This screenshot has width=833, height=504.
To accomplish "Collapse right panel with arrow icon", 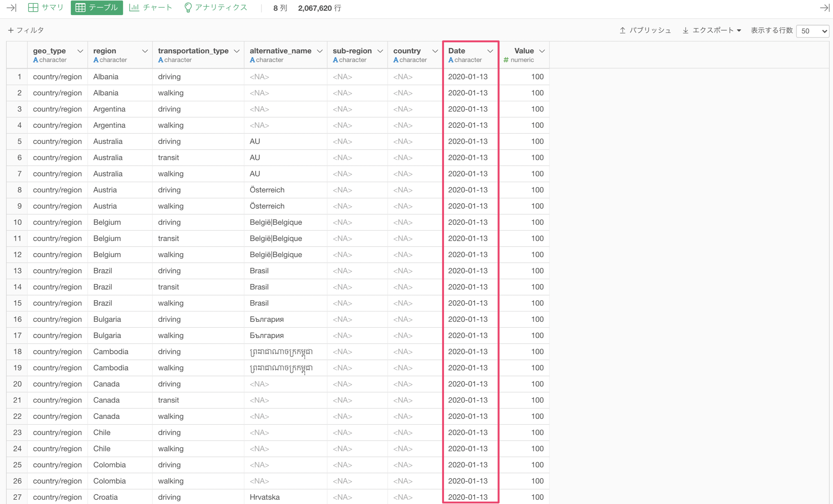I will (824, 8).
